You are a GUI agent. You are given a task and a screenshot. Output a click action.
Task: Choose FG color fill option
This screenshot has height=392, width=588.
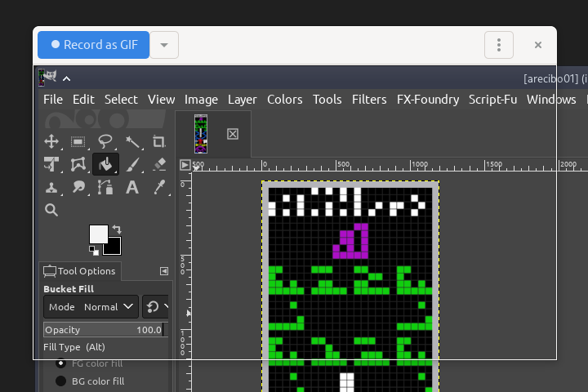tap(88, 363)
